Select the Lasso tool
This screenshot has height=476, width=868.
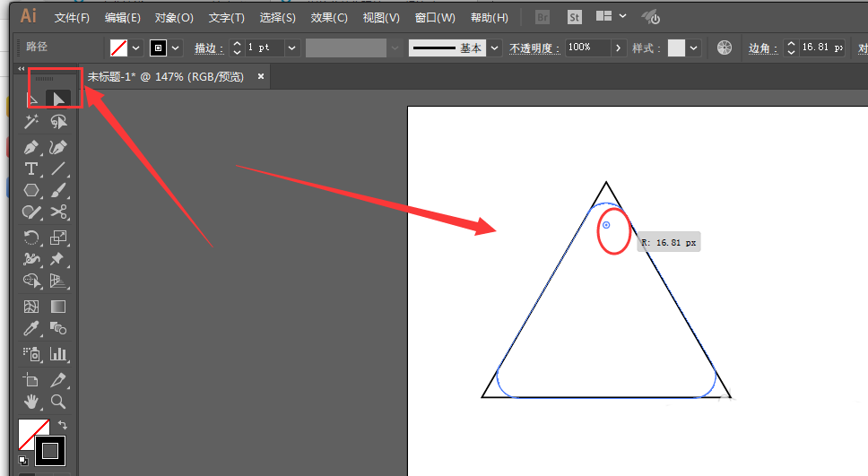[x=58, y=121]
